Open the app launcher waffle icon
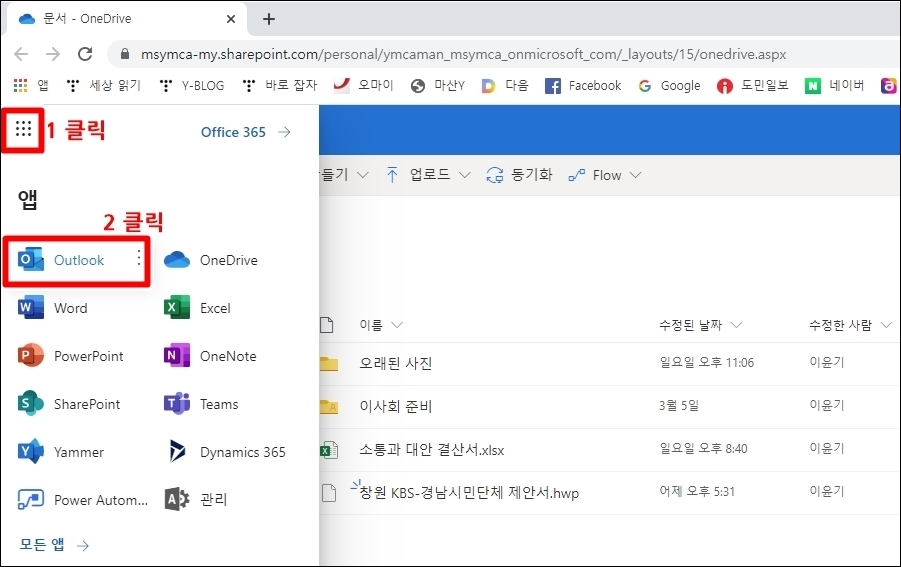Screen dimensions: 901x567 23,129
